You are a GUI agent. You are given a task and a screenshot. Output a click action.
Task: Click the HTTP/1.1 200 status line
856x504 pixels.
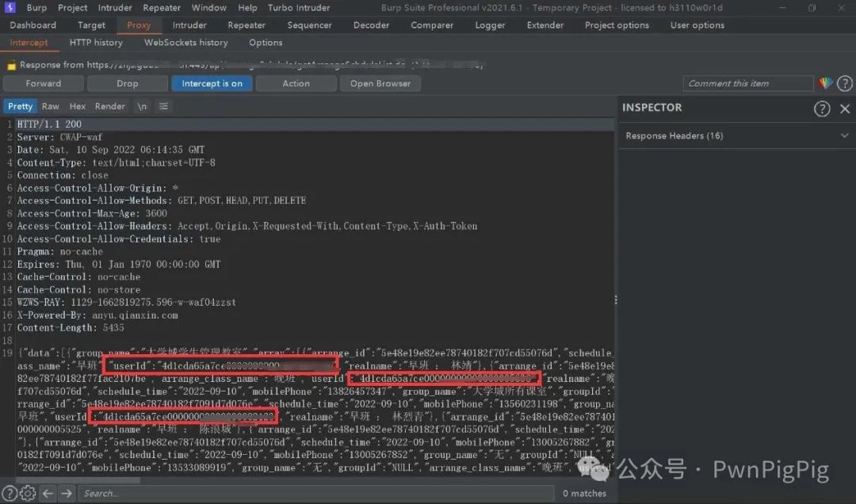tap(49, 124)
